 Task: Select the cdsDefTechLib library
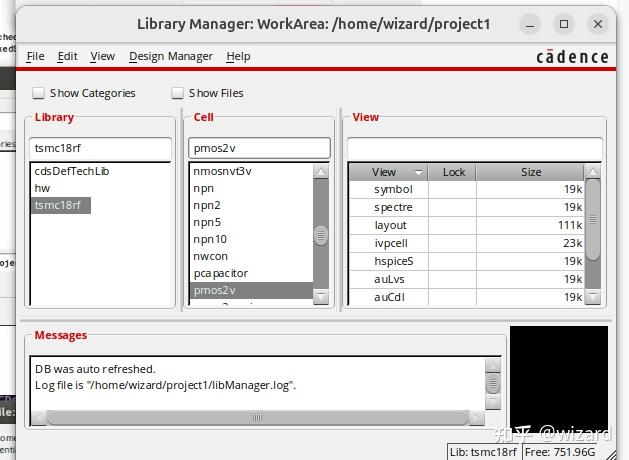pos(71,171)
